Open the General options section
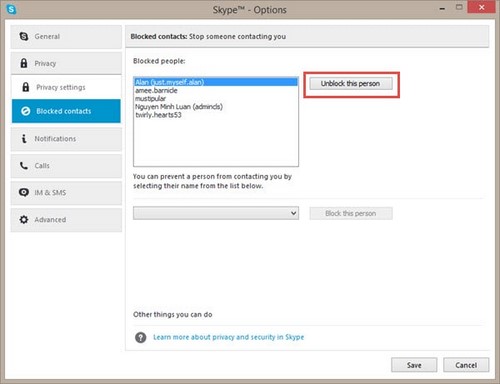Image resolution: width=500 pixels, height=384 pixels. point(66,37)
